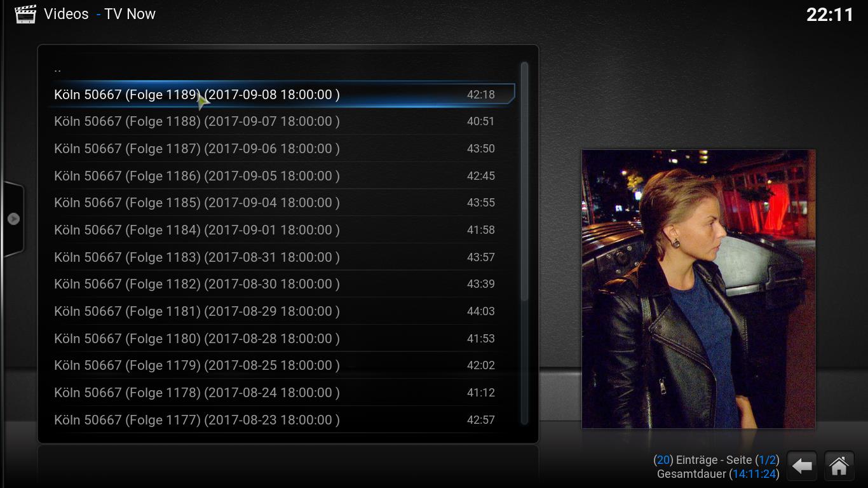Click the episode preview thumbnail
This screenshot has height=488, width=868.
click(698, 289)
